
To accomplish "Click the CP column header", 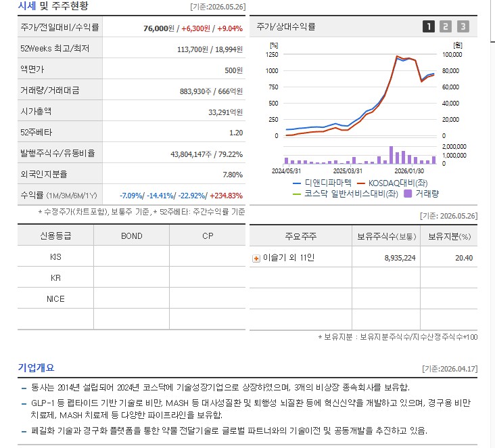I will pyautogui.click(x=208, y=236).
